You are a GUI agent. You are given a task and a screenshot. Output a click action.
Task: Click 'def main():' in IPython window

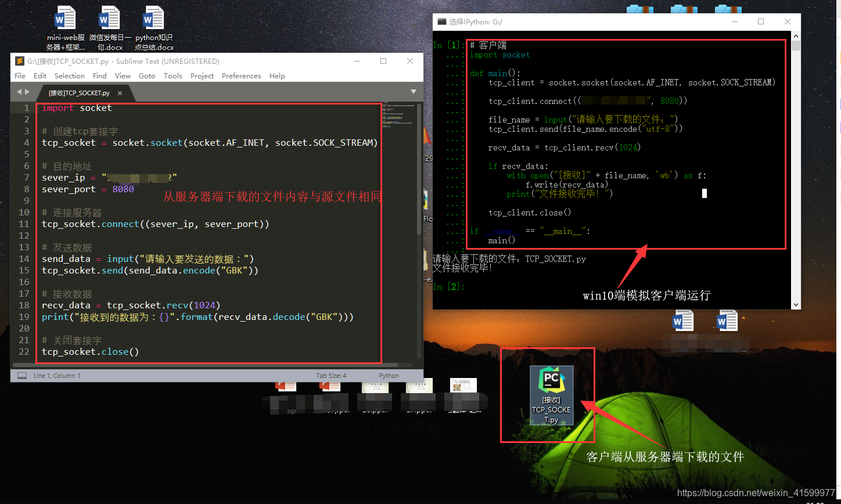click(495, 73)
